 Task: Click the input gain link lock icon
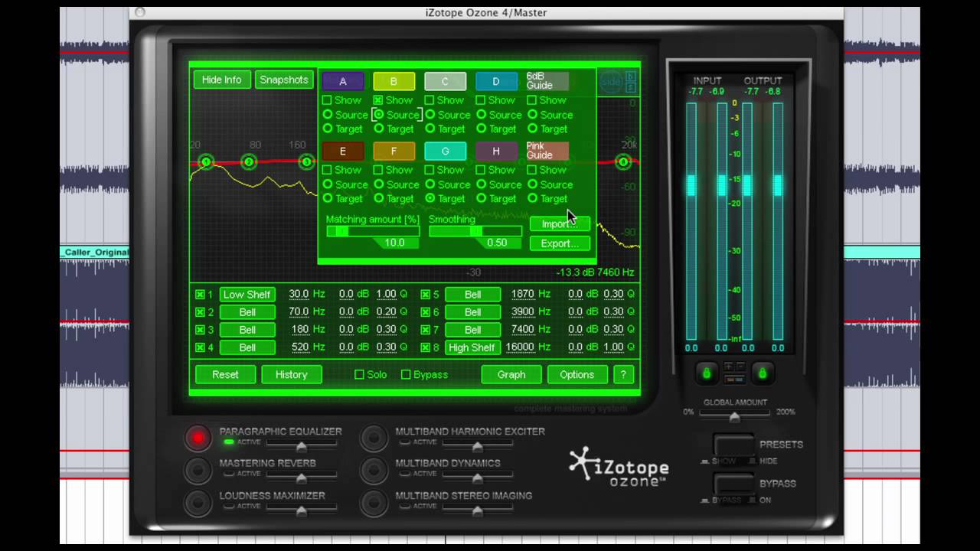coord(706,373)
